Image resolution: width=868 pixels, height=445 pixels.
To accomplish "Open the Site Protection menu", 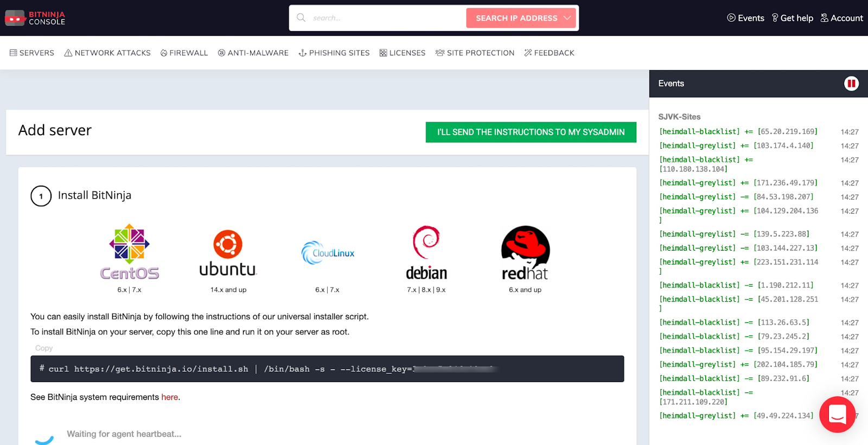I will (475, 53).
